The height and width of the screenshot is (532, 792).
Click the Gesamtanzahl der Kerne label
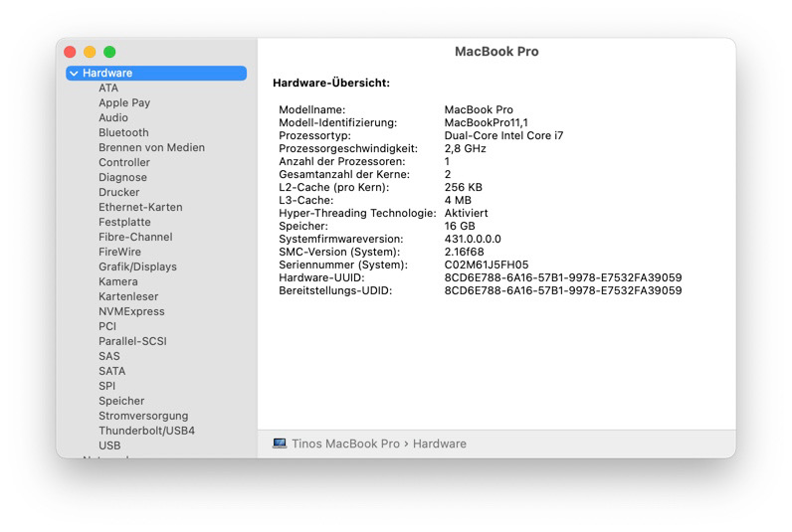pos(344,175)
